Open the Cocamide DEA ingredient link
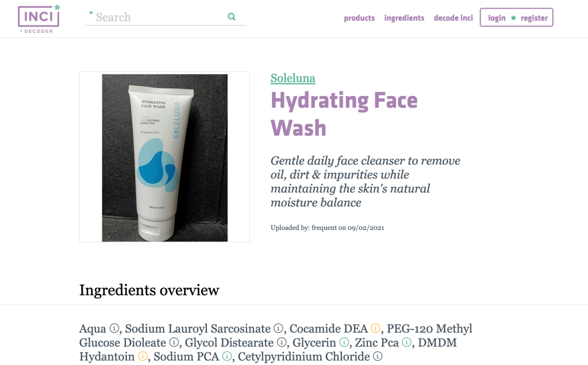588x365 pixels. coord(329,329)
